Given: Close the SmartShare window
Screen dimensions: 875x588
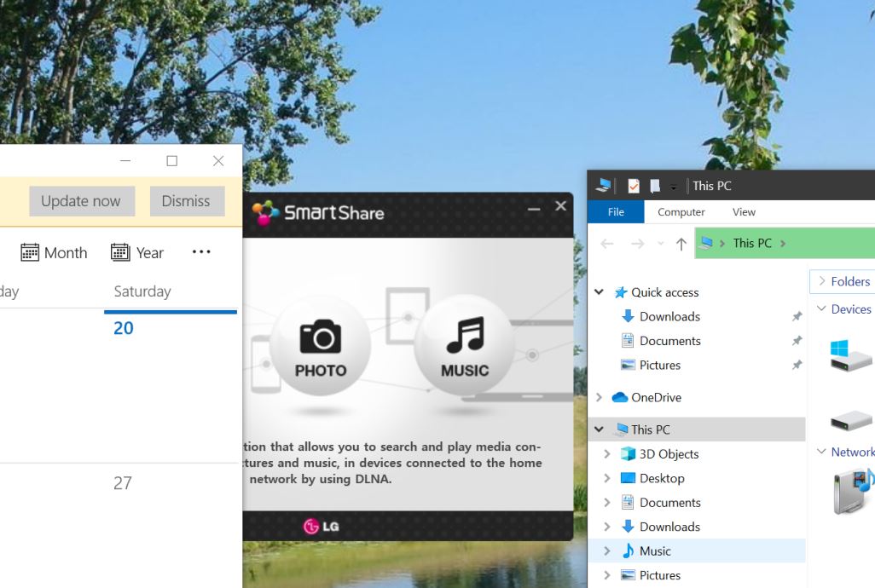Looking at the screenshot, I should point(561,205).
